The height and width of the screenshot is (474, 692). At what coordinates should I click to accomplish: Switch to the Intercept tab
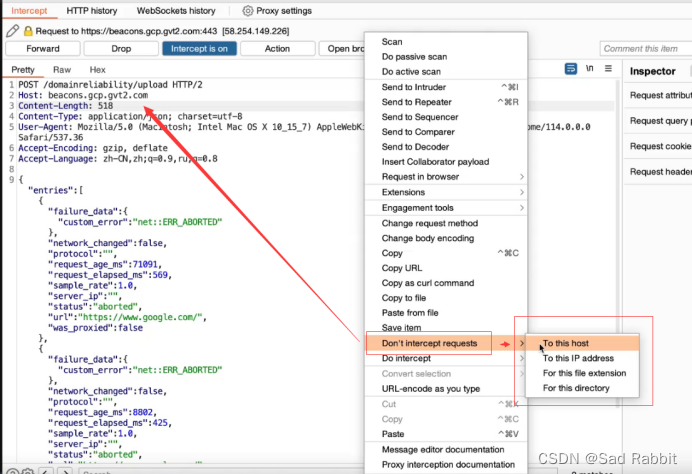(x=29, y=11)
